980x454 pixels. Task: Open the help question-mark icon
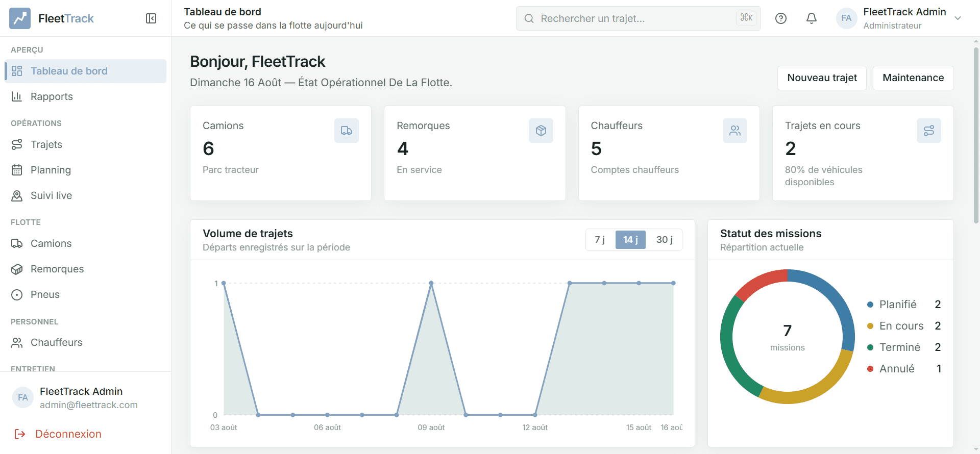[781, 18]
